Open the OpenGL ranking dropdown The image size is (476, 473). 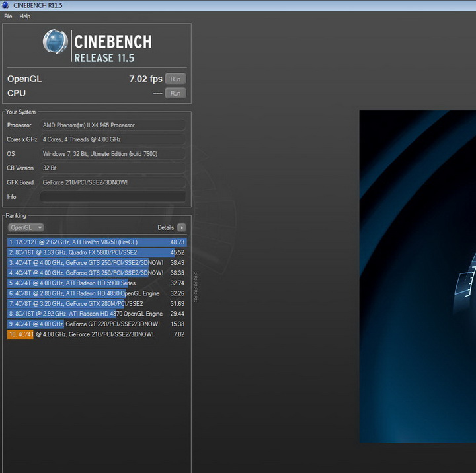click(x=26, y=227)
